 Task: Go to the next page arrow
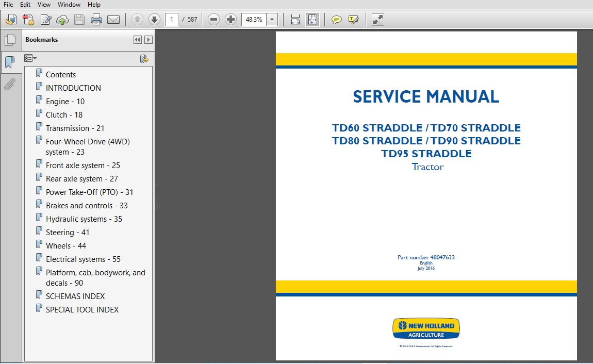click(x=154, y=20)
